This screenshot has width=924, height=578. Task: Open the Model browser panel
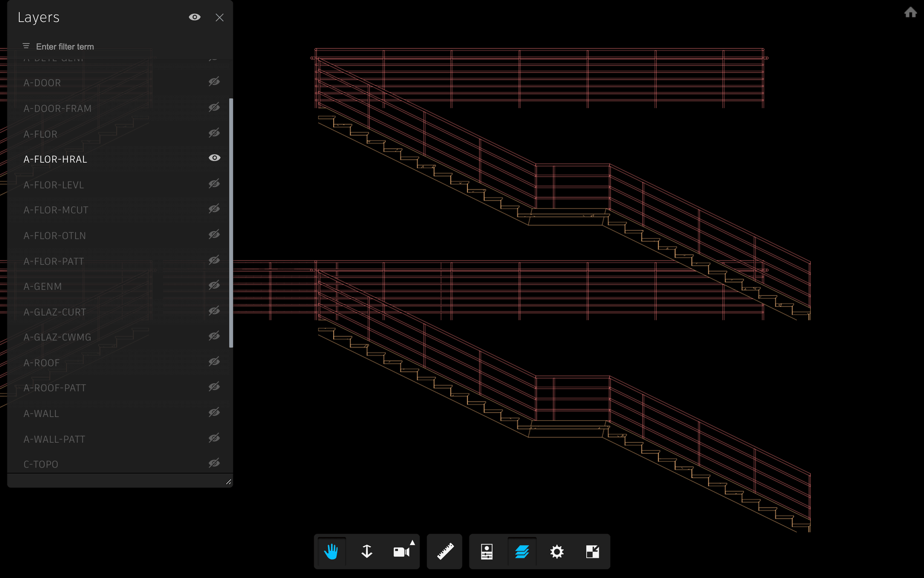487,551
